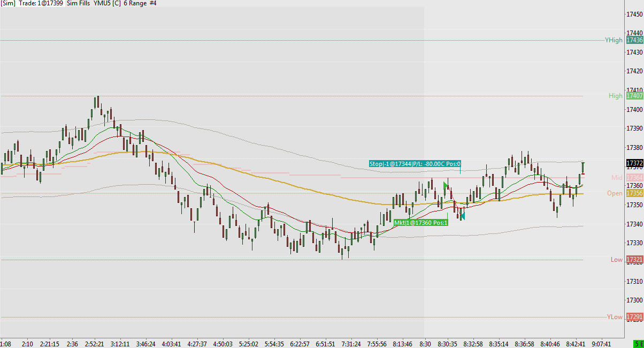Click the 17440 price axis label
The height and width of the screenshot is (348, 644).
tap(634, 33)
